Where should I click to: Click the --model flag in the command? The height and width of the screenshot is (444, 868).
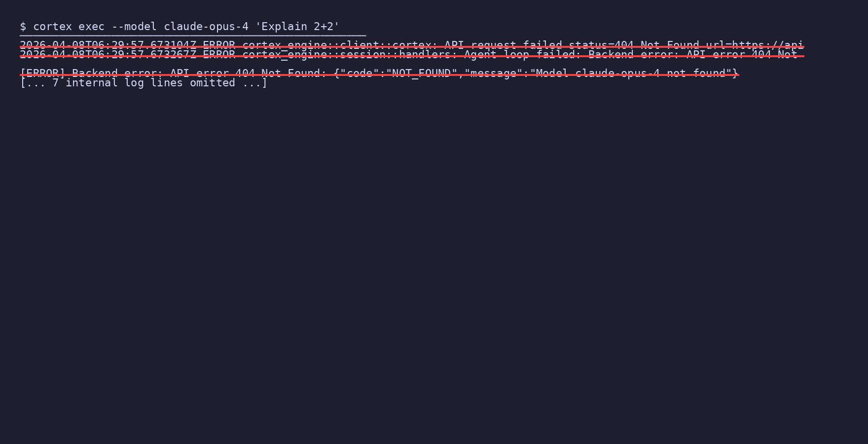134,27
